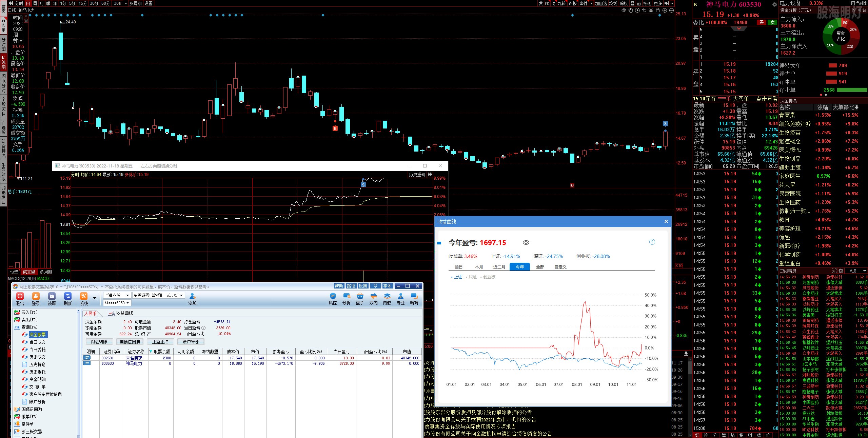
Task: Select the scissors cut tool above chart
Action: coord(651,11)
